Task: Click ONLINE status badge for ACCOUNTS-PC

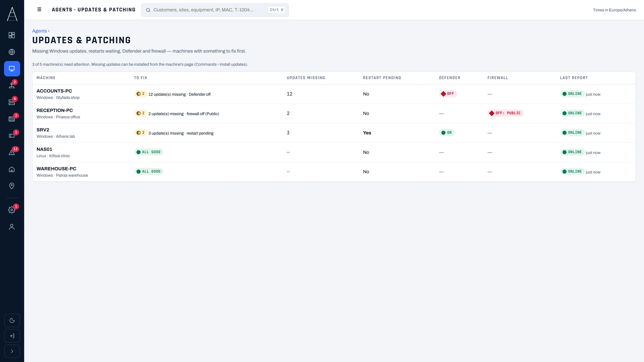Action: [572, 94]
